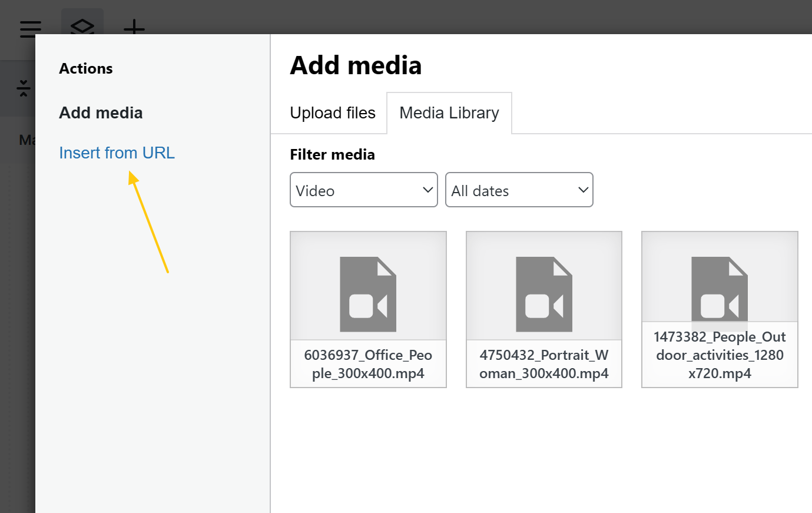The height and width of the screenshot is (513, 812).
Task: Open the hamburger menu icon
Action: pyautogui.click(x=30, y=28)
